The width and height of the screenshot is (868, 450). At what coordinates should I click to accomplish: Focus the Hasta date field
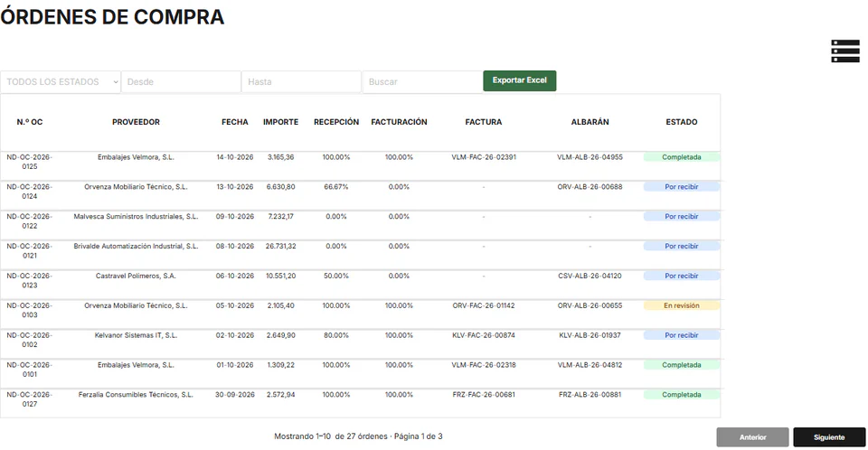pyautogui.click(x=302, y=82)
